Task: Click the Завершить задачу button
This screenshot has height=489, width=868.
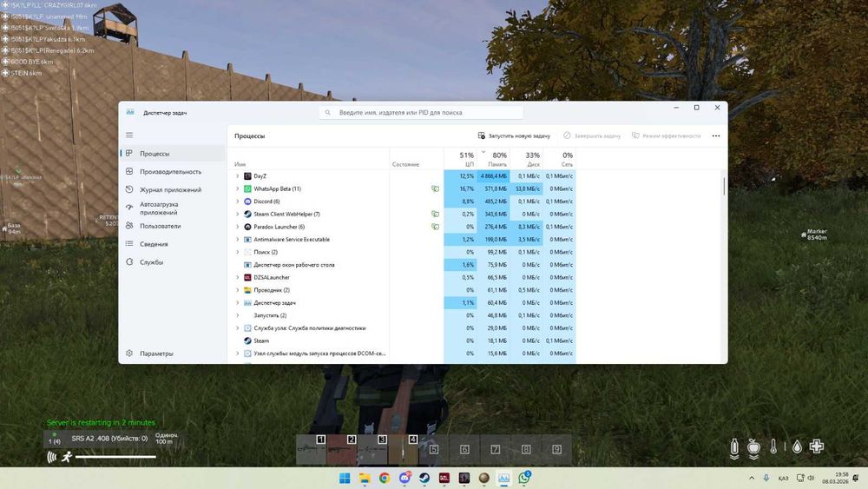Action: point(592,135)
